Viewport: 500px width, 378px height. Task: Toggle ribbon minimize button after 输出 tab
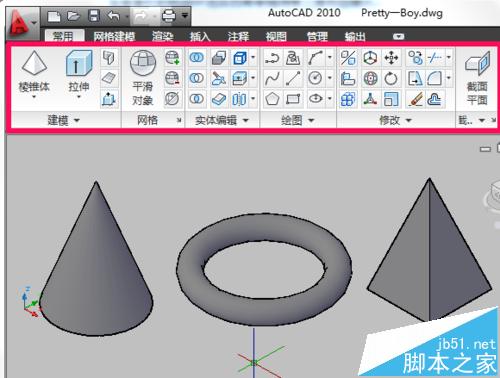click(x=398, y=36)
